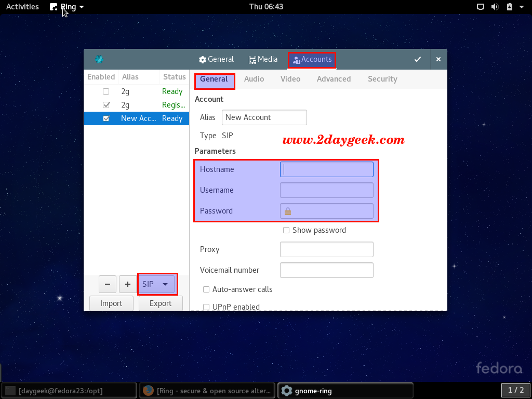
Task: Select the New Acc... account row
Action: [x=137, y=118]
